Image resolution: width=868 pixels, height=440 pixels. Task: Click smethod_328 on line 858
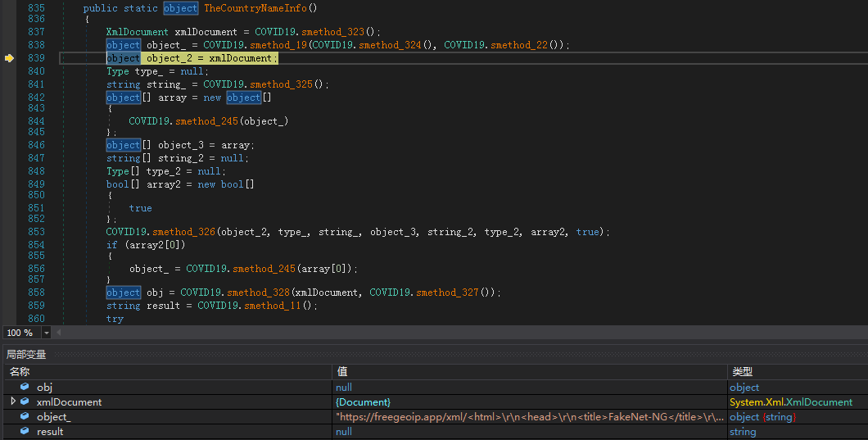[259, 293]
